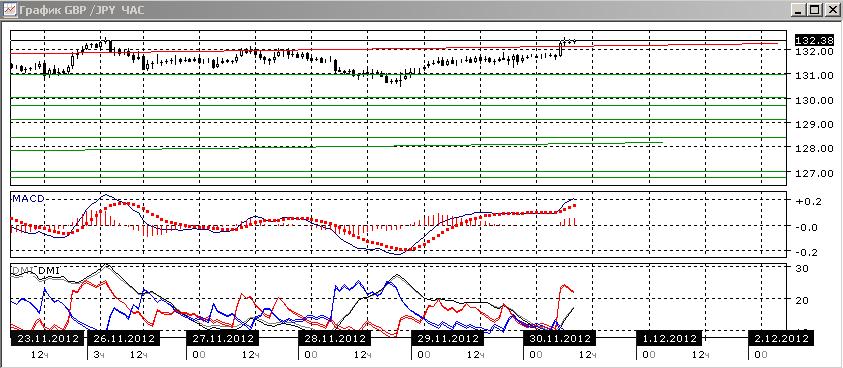Select the 1.12.2012 date marker
Viewport: 843px width, 368px height.
click(669, 339)
